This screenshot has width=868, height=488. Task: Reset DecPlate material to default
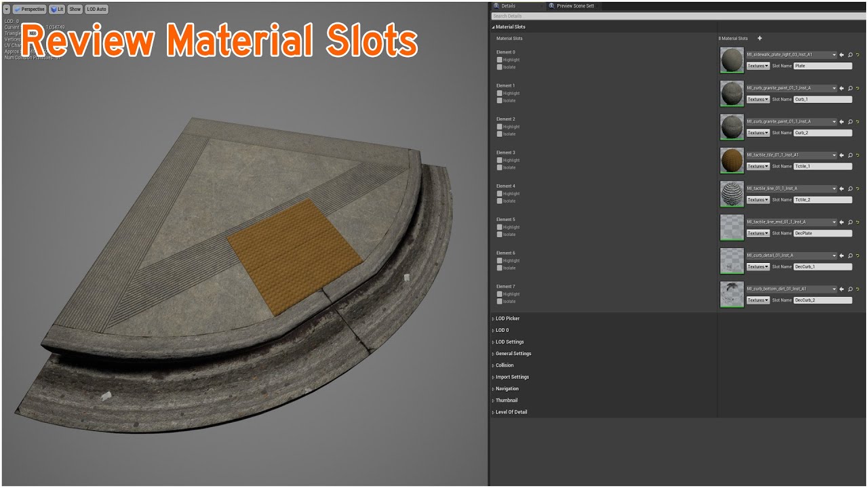tap(858, 222)
